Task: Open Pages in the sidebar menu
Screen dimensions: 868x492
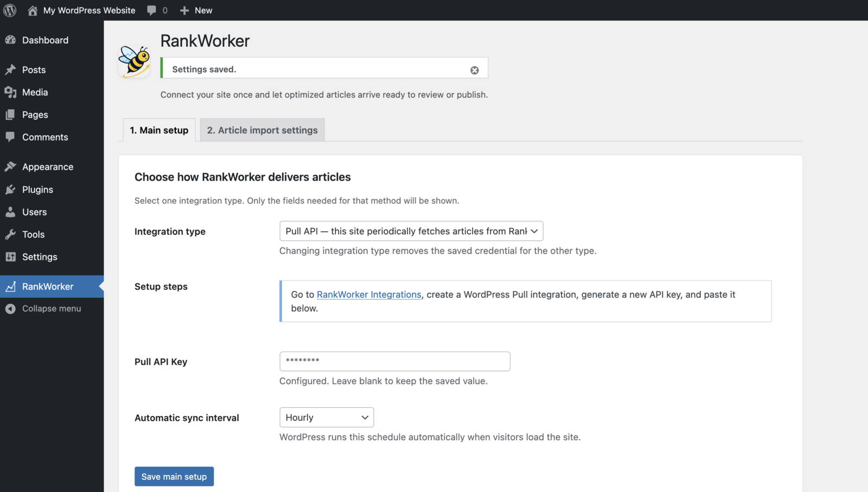Action: click(x=35, y=114)
